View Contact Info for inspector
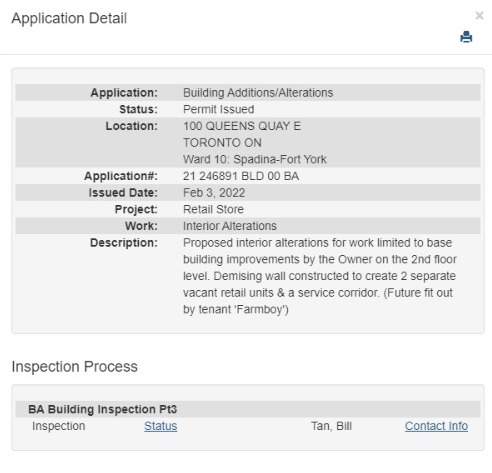 [x=436, y=426]
